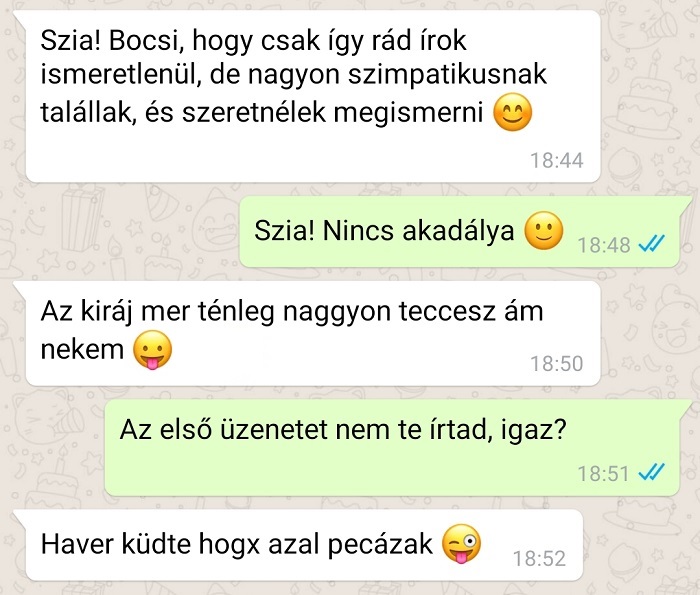Click the word 'megismerni' in first message
This screenshot has width=700, height=595.
(x=408, y=112)
